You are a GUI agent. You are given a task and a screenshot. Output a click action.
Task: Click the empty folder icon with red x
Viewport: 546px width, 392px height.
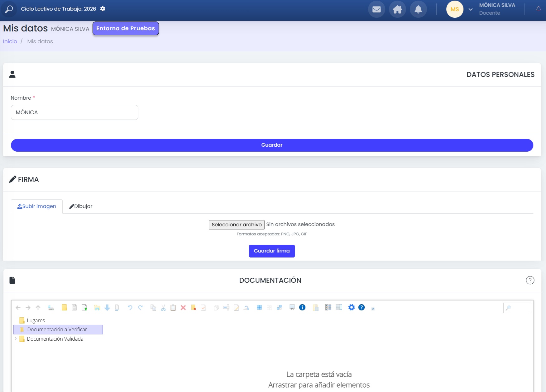click(194, 308)
